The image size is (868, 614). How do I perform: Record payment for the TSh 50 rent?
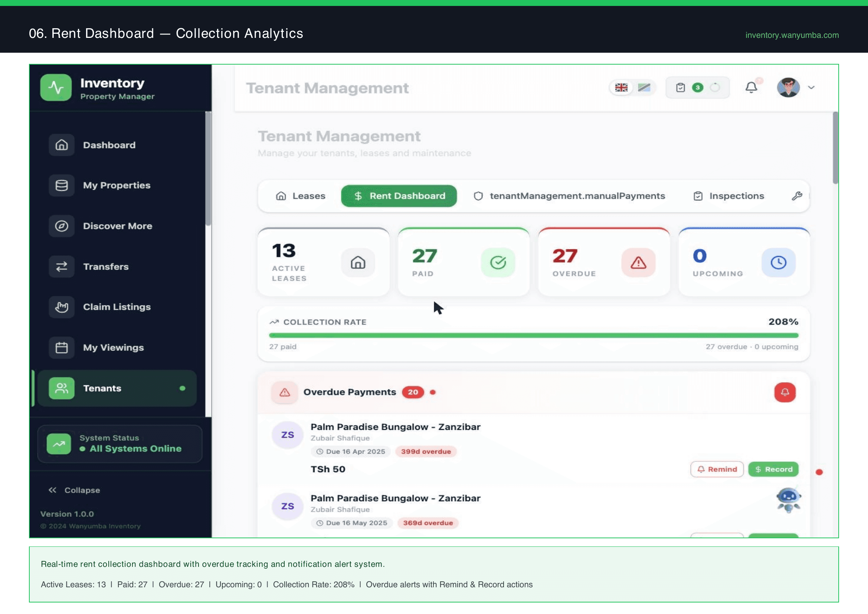(773, 470)
